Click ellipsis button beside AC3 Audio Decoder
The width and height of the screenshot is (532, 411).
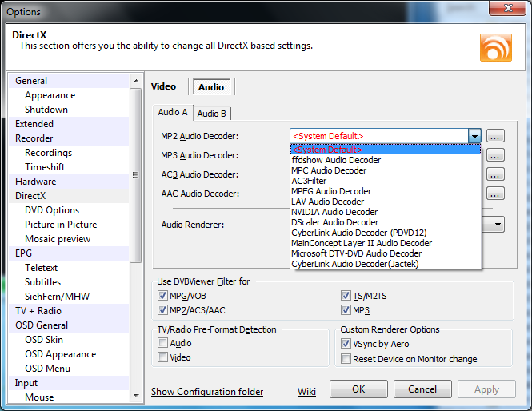tap(495, 174)
